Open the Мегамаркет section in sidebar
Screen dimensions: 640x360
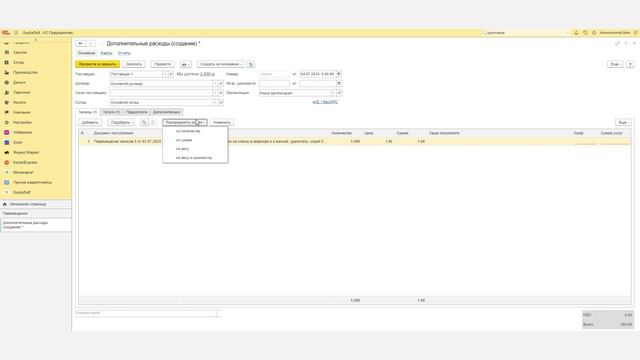click(23, 173)
